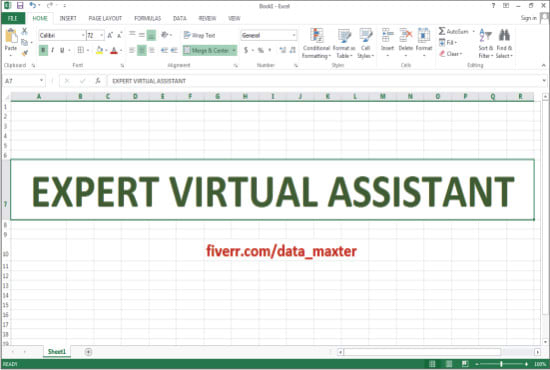Click the AutoSum sigma
Screen dimensions: 550x370
click(x=442, y=31)
